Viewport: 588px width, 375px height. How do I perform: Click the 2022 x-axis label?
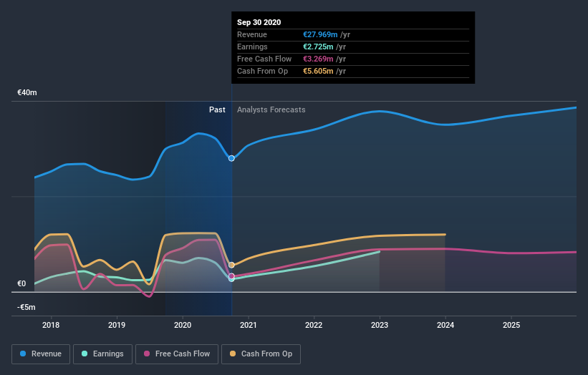pyautogui.click(x=314, y=325)
